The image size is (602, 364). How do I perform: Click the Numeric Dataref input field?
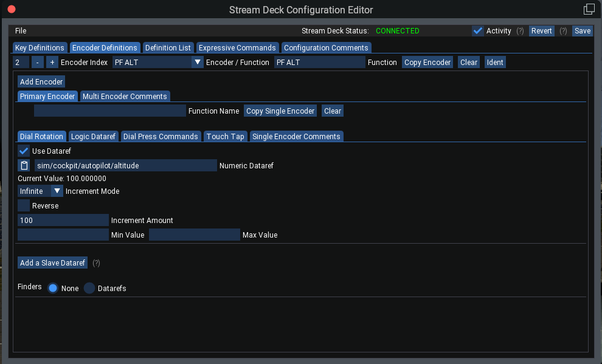click(x=125, y=165)
